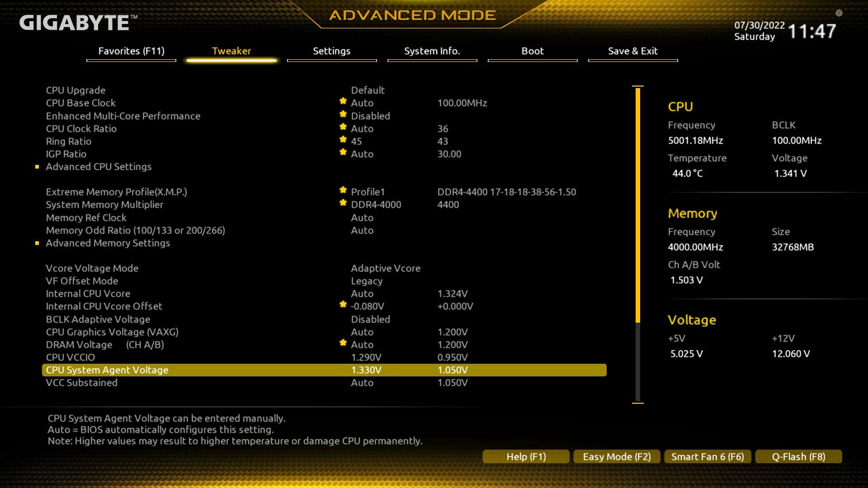
Task: Toggle BCLK Adaptive Voltage Disabled setting
Action: (x=370, y=319)
